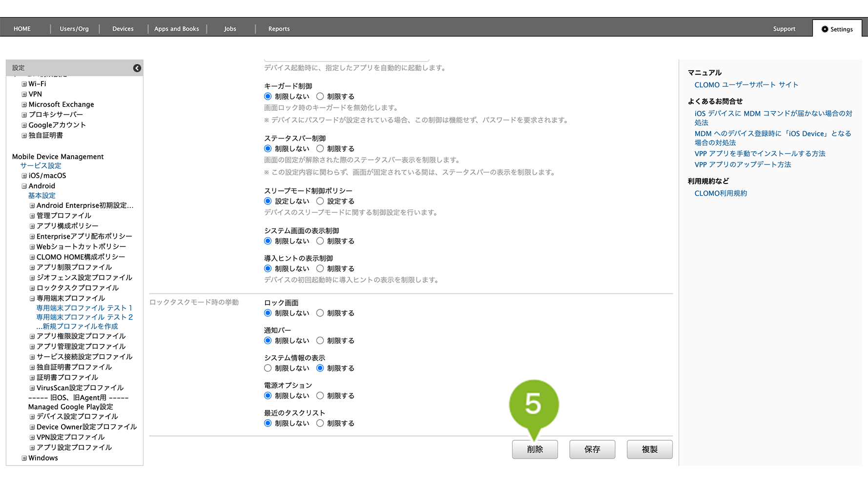This screenshot has height=488, width=868.
Task: Open the Reports menu tab
Action: [279, 29]
